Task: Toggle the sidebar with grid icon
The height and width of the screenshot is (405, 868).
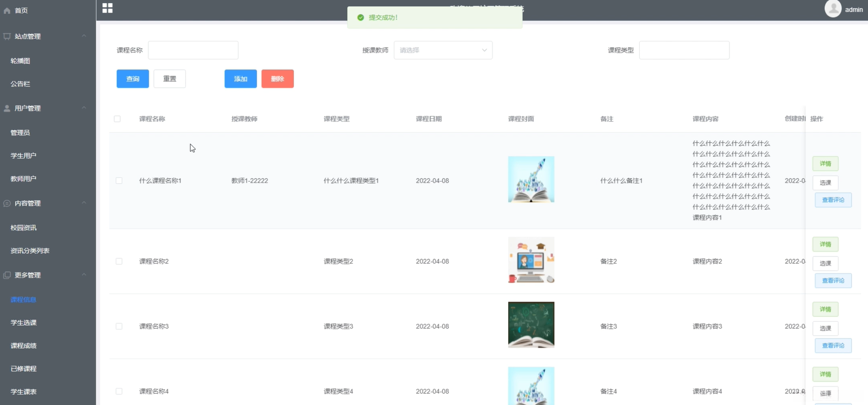Action: tap(107, 8)
